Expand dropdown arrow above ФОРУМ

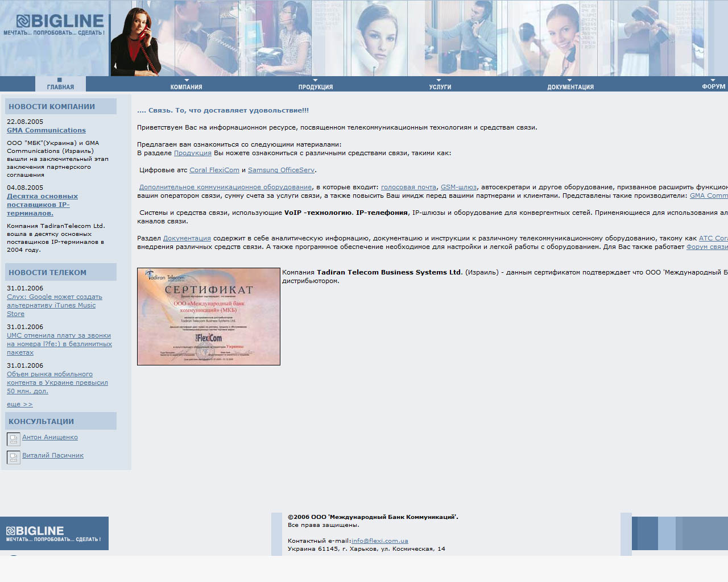tap(713, 80)
